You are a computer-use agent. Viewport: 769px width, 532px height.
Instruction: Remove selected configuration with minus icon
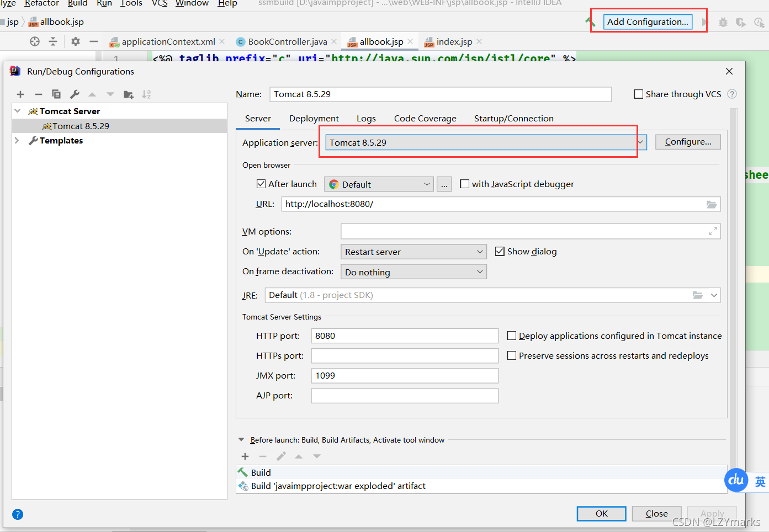[38, 94]
